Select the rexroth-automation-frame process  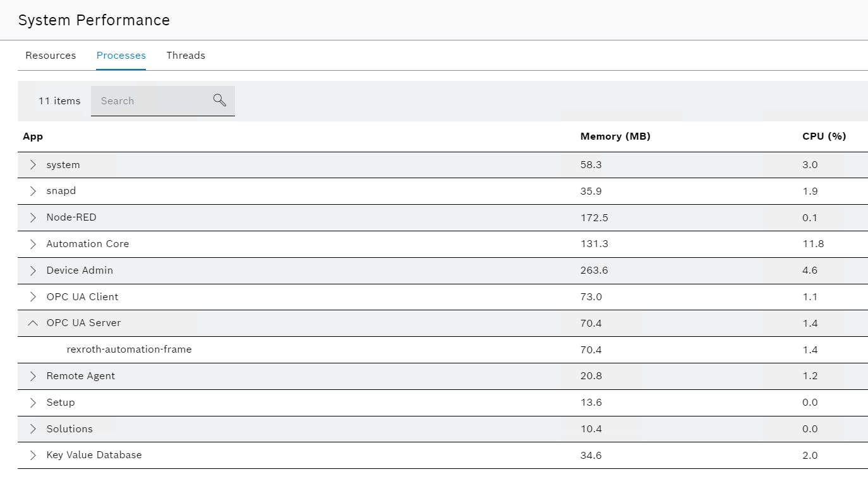tap(129, 349)
